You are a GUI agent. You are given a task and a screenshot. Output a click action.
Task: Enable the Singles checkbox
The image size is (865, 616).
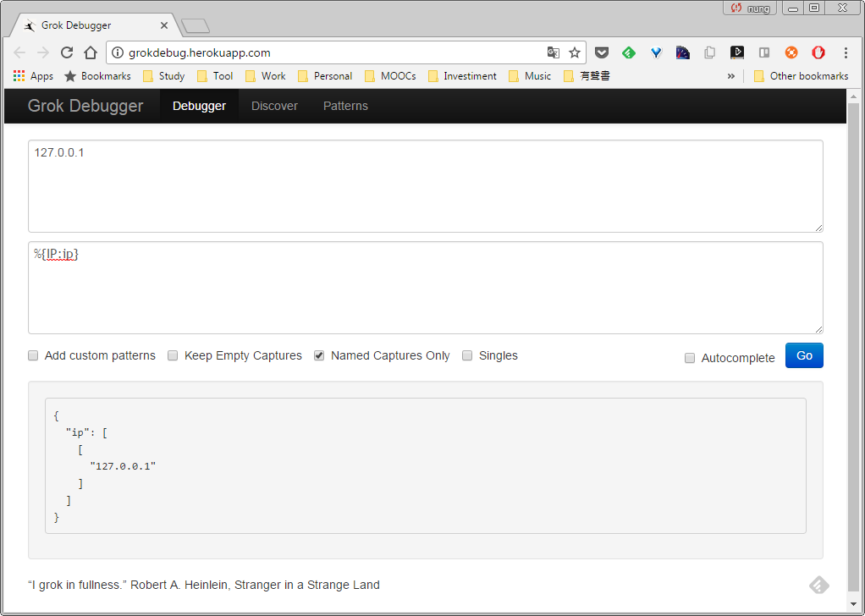[x=467, y=355]
